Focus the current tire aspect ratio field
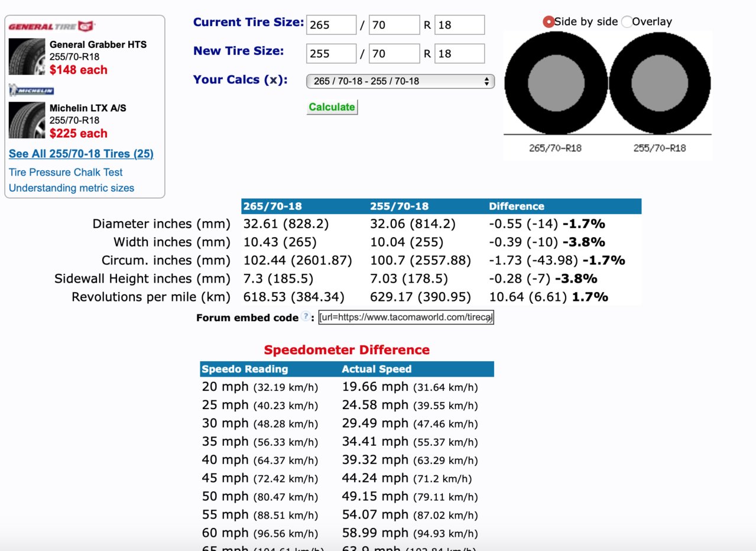The image size is (756, 551). 394,25
